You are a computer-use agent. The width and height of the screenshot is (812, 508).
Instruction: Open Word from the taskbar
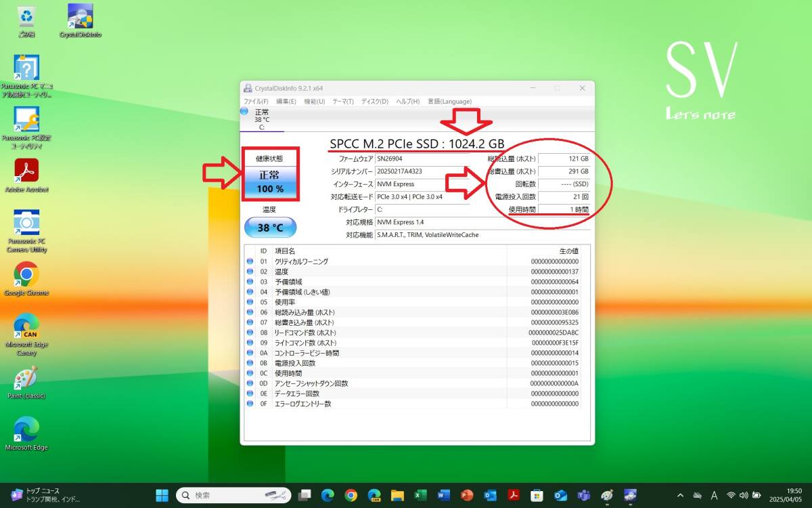pos(443,495)
